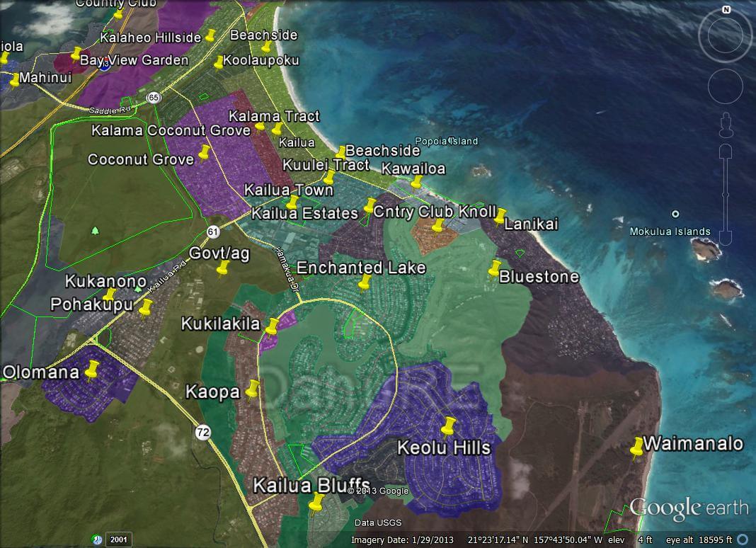Select the Coconut Grove pushpin

pos(205,154)
